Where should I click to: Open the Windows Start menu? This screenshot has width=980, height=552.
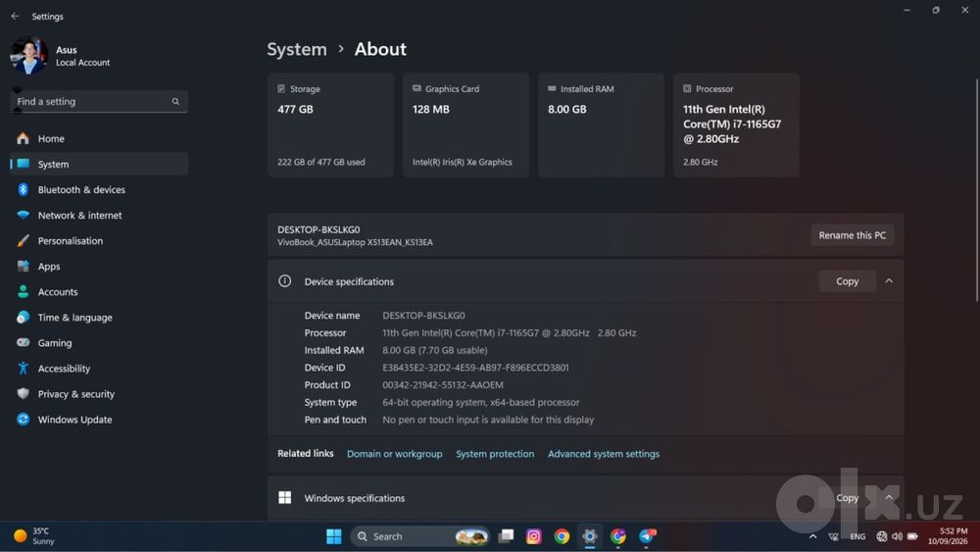click(334, 536)
